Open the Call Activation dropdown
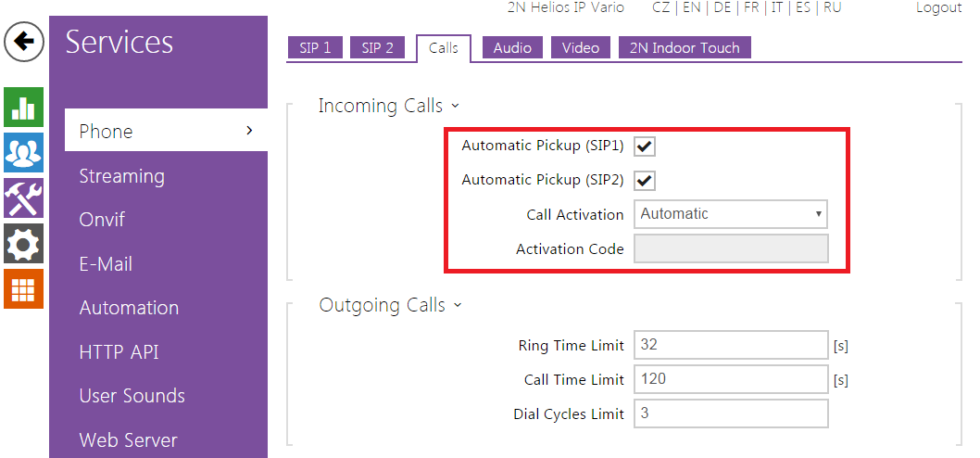Image resolution: width=980 pixels, height=458 pixels. (730, 214)
